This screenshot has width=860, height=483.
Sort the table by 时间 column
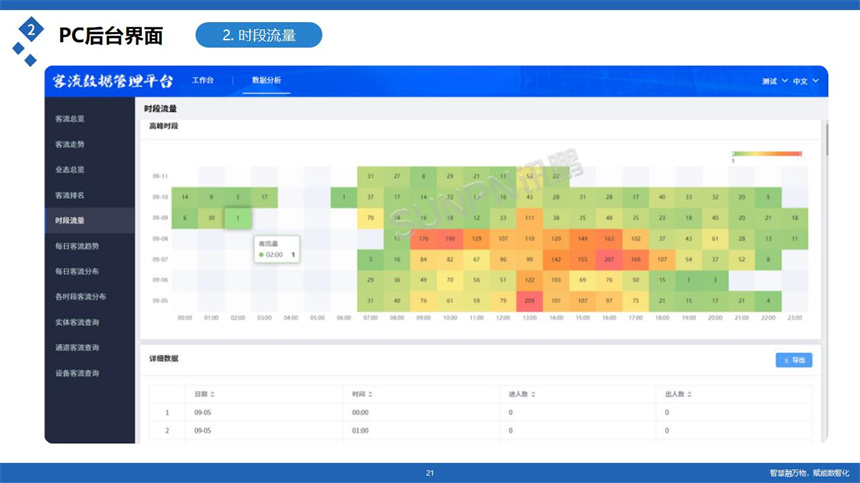coord(362,394)
